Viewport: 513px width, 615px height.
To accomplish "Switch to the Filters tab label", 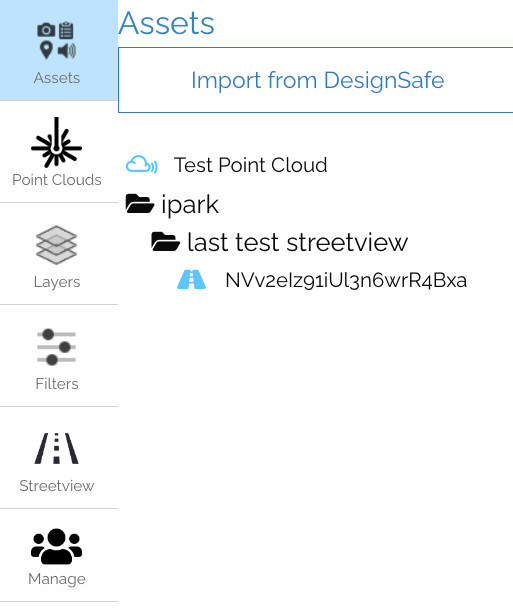I will pos(57,384).
